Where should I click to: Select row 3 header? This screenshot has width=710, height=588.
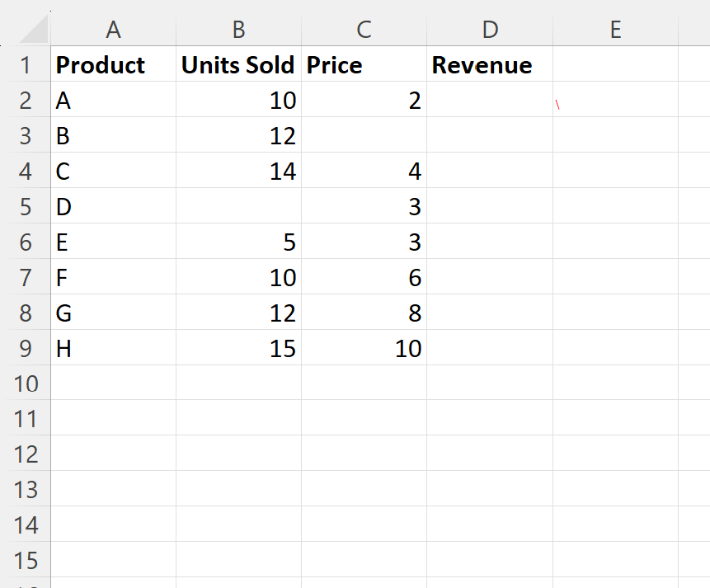coord(26,135)
